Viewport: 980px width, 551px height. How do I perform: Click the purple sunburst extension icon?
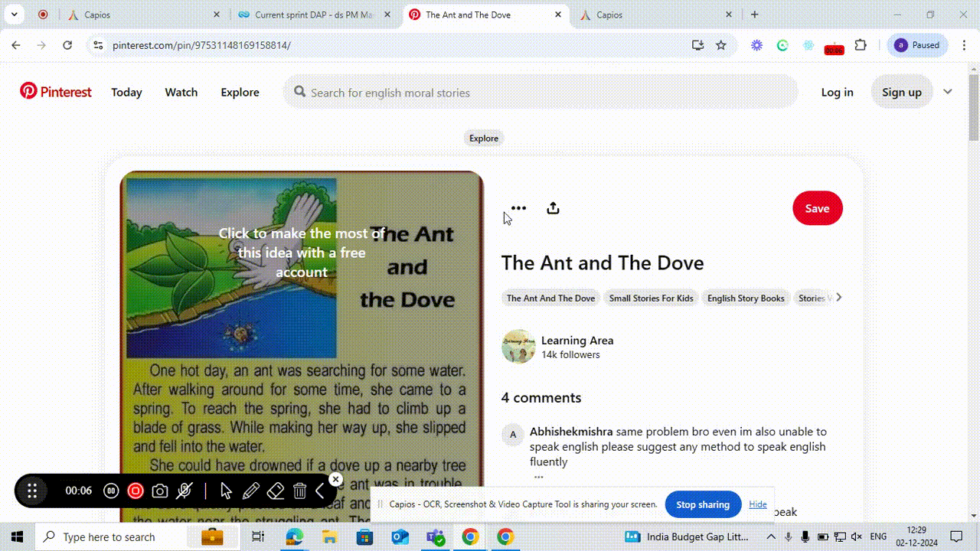click(x=756, y=45)
